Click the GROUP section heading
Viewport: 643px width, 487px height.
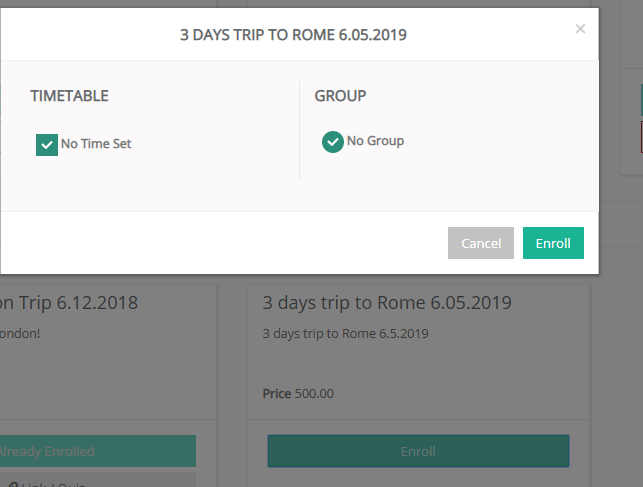point(340,96)
